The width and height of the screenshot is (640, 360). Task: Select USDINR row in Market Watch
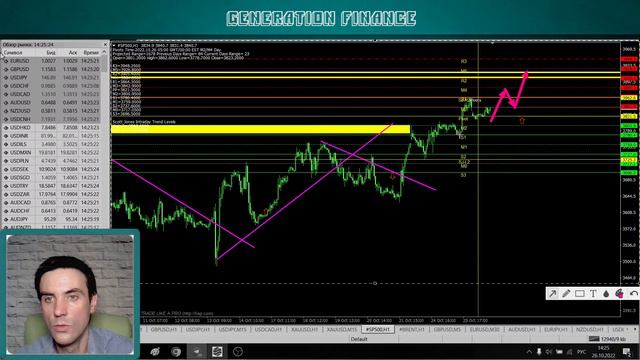point(51,136)
